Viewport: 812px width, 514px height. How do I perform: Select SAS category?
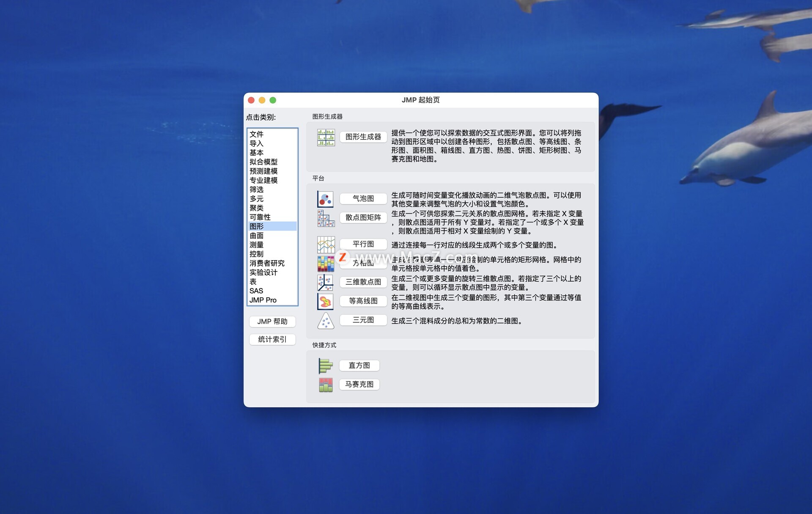click(x=272, y=291)
